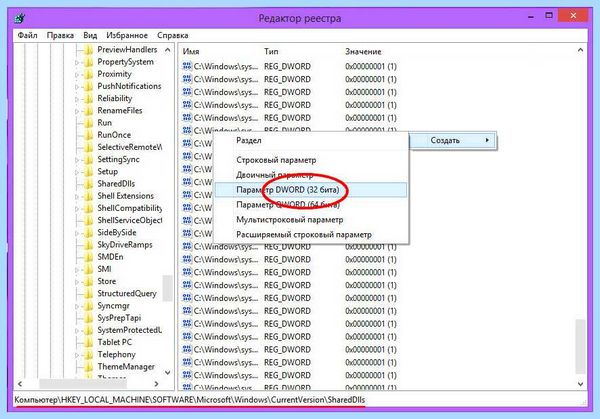Click the folder icon beside SelectiveRemoteW
The height and width of the screenshot is (419, 600).
(88, 147)
